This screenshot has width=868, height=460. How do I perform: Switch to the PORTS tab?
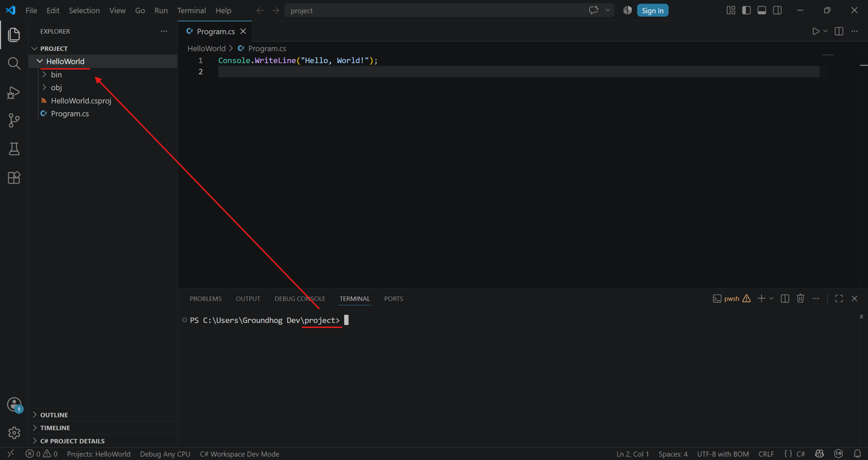tap(393, 298)
